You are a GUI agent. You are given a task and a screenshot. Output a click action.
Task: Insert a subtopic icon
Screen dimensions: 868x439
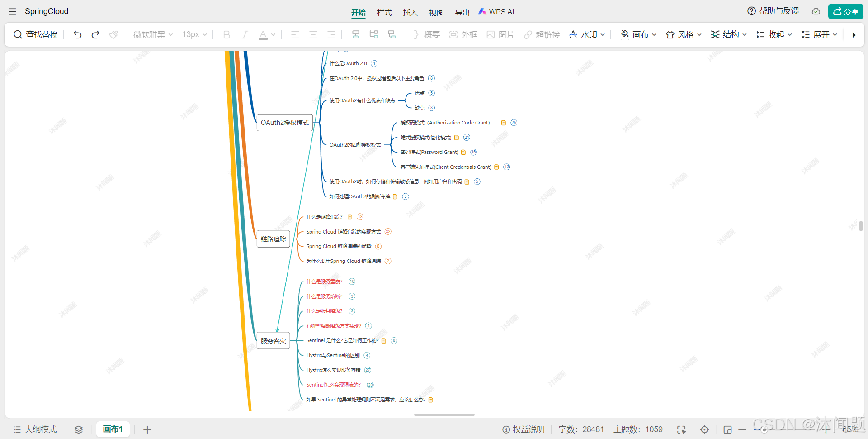[x=374, y=35]
